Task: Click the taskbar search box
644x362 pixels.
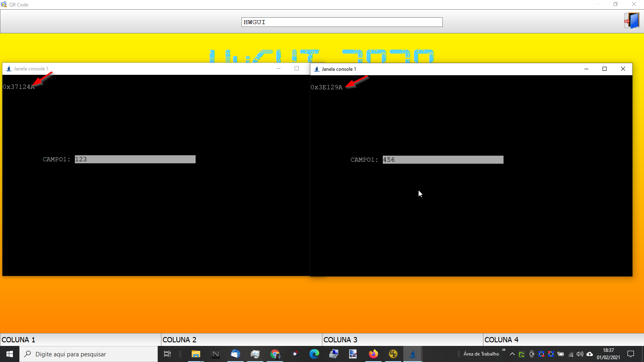Action: (89, 354)
